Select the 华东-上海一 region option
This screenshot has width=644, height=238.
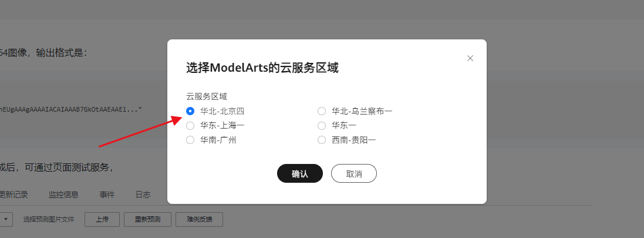tap(190, 125)
